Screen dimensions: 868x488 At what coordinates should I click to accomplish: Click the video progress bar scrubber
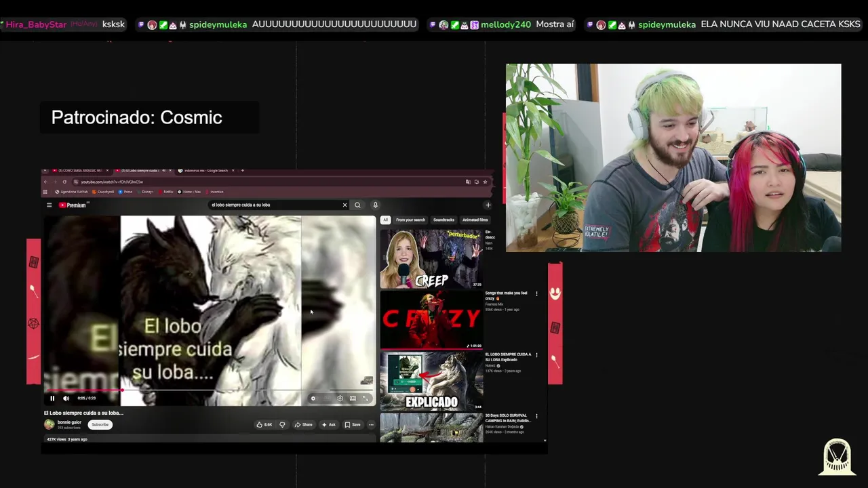tap(121, 390)
